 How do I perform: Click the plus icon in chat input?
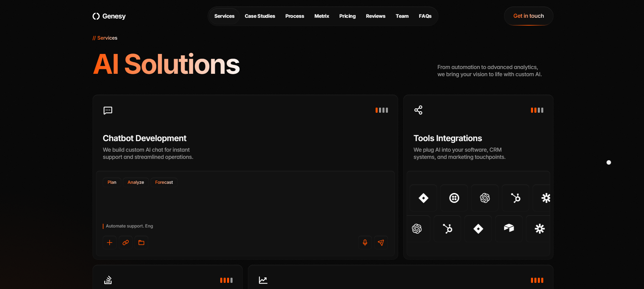(x=110, y=243)
